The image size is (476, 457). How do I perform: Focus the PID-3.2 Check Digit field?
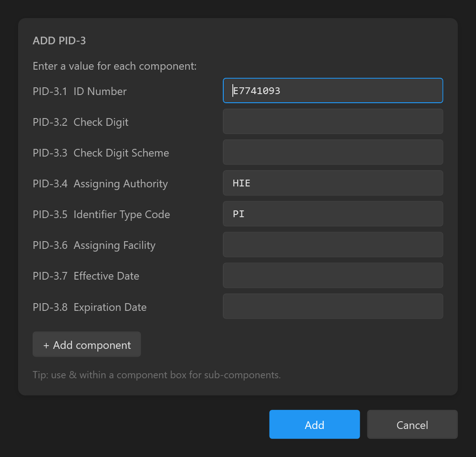click(333, 121)
